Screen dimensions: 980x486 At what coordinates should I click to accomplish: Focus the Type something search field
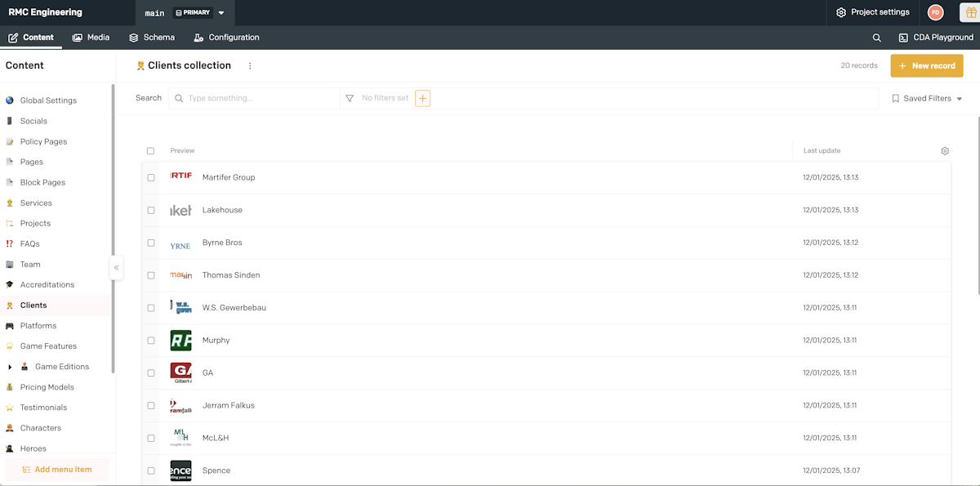point(254,98)
